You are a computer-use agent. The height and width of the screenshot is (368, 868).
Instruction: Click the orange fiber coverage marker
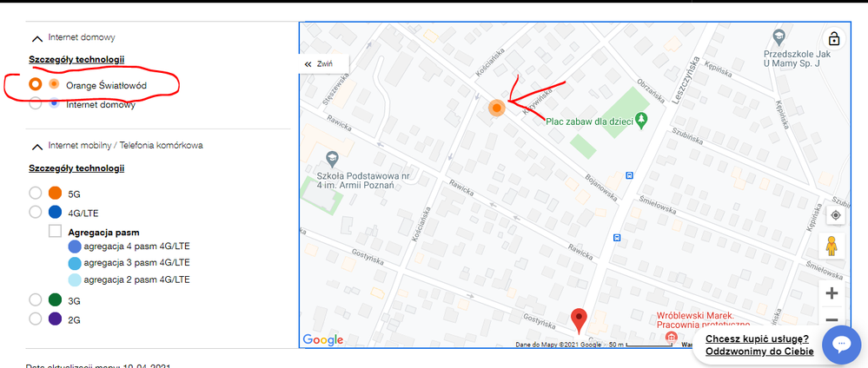click(x=497, y=108)
